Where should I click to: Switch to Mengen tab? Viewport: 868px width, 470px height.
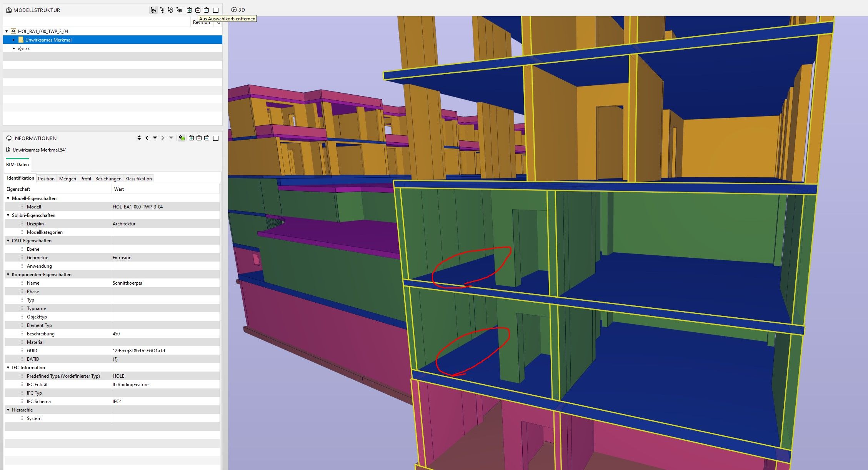[x=67, y=178]
